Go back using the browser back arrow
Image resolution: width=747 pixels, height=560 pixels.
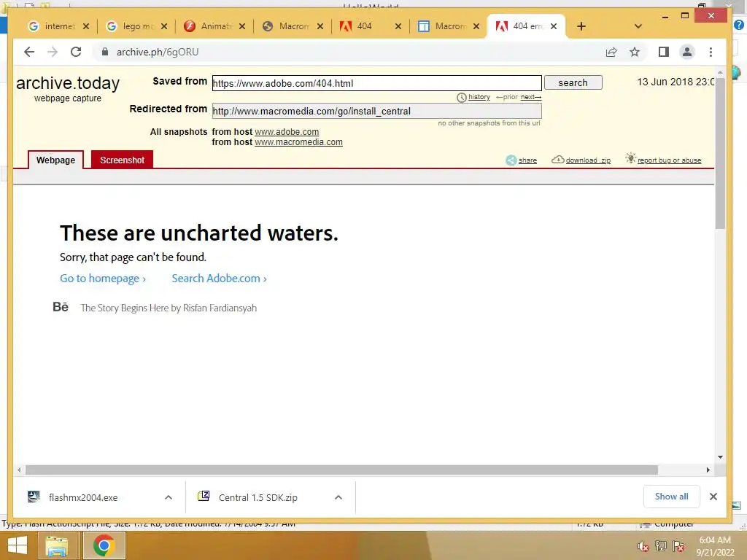coord(29,52)
